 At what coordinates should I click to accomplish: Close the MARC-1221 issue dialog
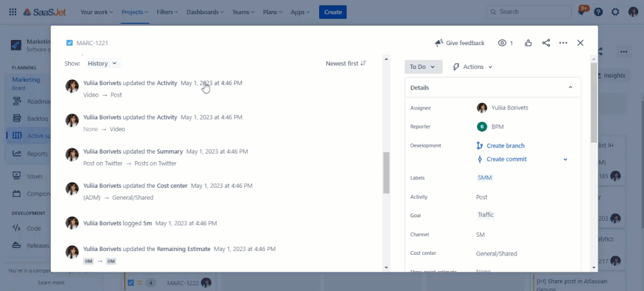(x=580, y=43)
